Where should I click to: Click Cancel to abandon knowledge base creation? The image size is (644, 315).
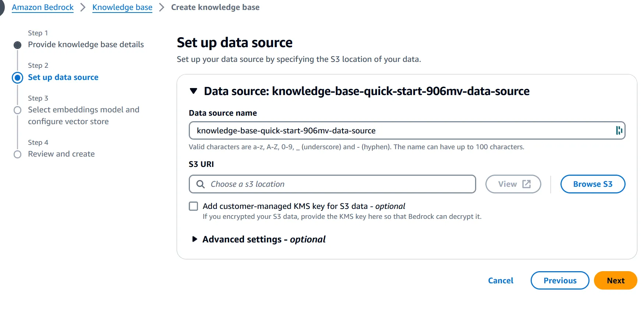click(x=500, y=280)
